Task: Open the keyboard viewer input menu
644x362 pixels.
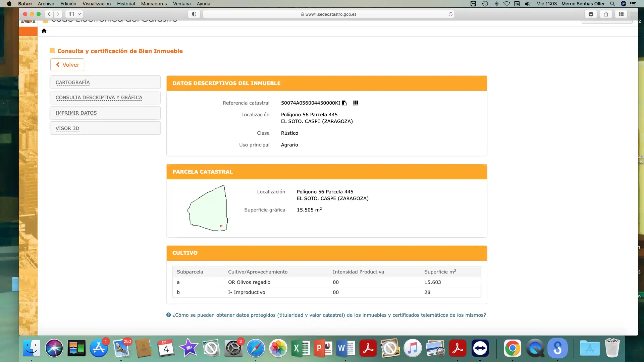Action: point(517,4)
